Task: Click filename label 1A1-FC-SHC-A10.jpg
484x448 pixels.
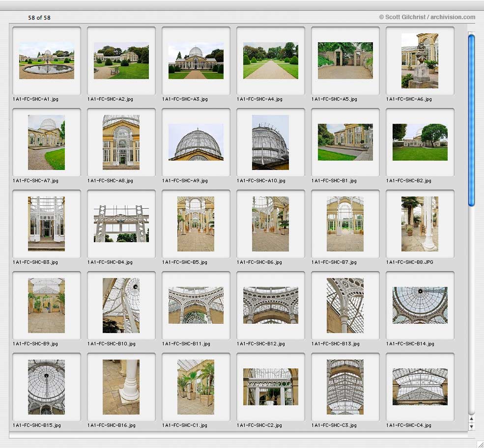Action: [261, 180]
